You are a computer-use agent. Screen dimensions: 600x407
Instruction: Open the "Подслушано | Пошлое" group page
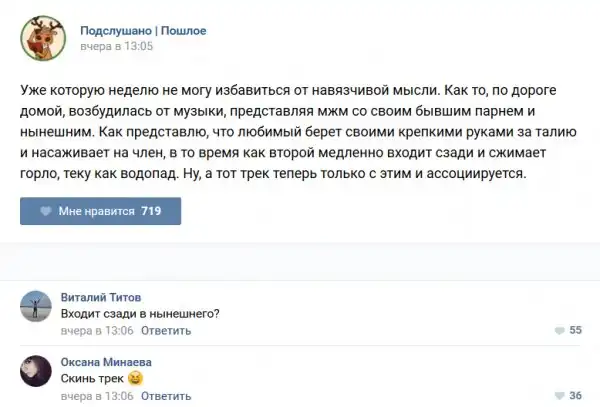142,30
